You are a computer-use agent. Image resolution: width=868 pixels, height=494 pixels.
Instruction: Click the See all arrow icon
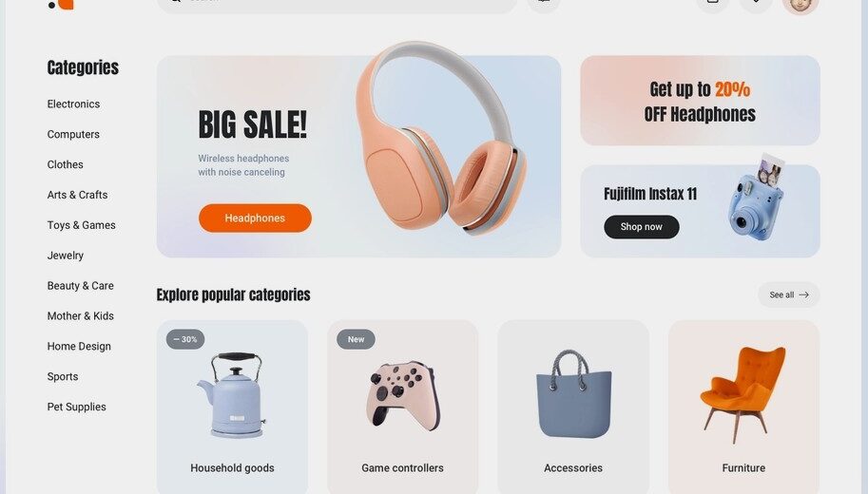(x=803, y=294)
